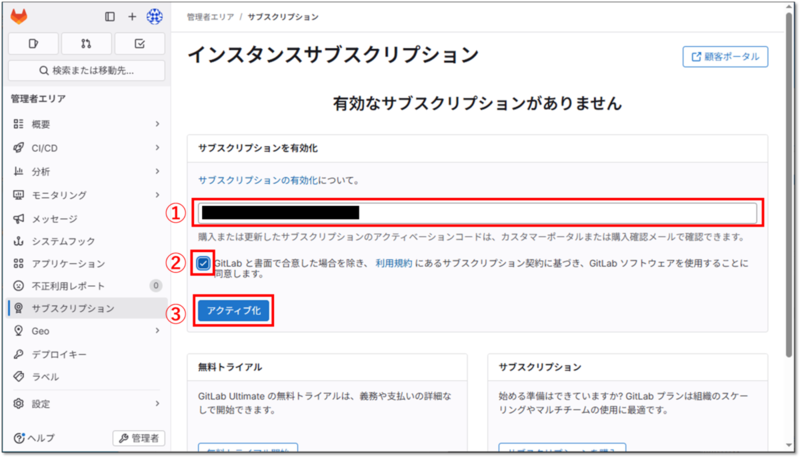Click the 管理者エリア breadcrumb link
Viewport: 800px width, 458px height.
tap(210, 17)
